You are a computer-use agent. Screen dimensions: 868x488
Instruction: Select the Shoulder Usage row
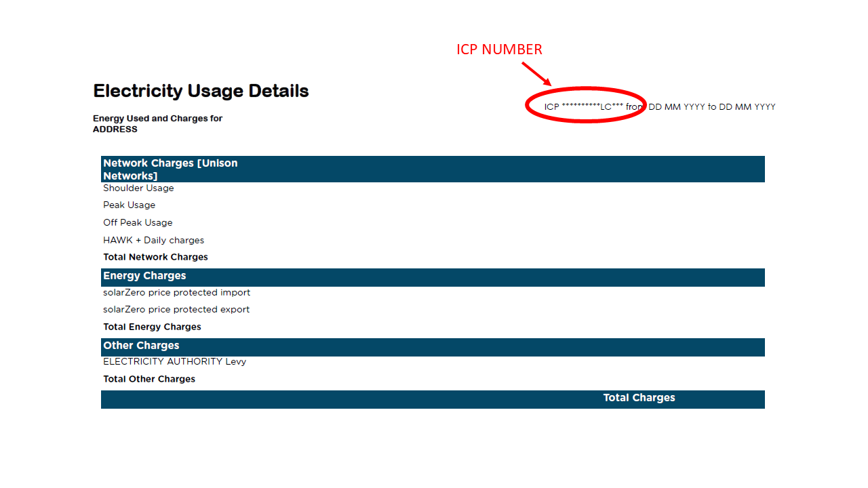pyautogui.click(x=138, y=188)
